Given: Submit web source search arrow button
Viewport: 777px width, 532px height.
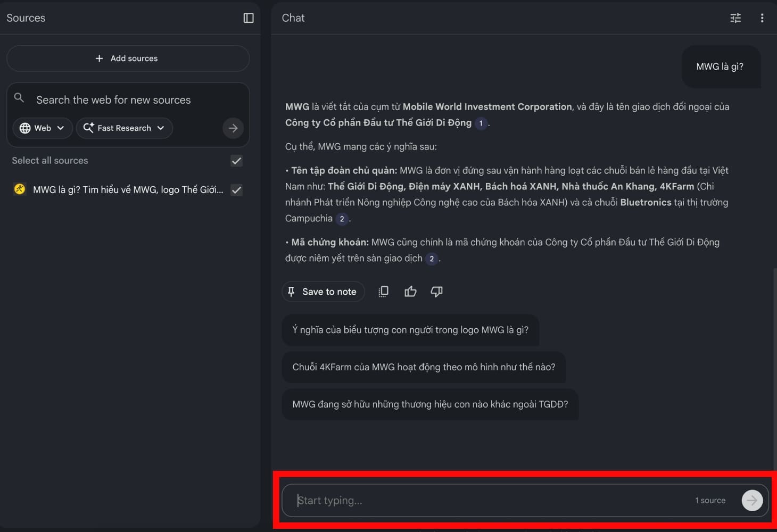Looking at the screenshot, I should pos(233,128).
